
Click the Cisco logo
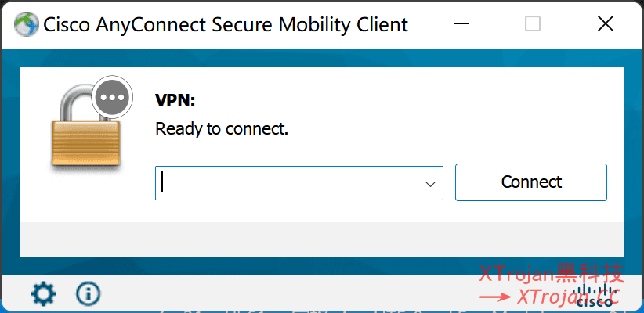pyautogui.click(x=595, y=297)
